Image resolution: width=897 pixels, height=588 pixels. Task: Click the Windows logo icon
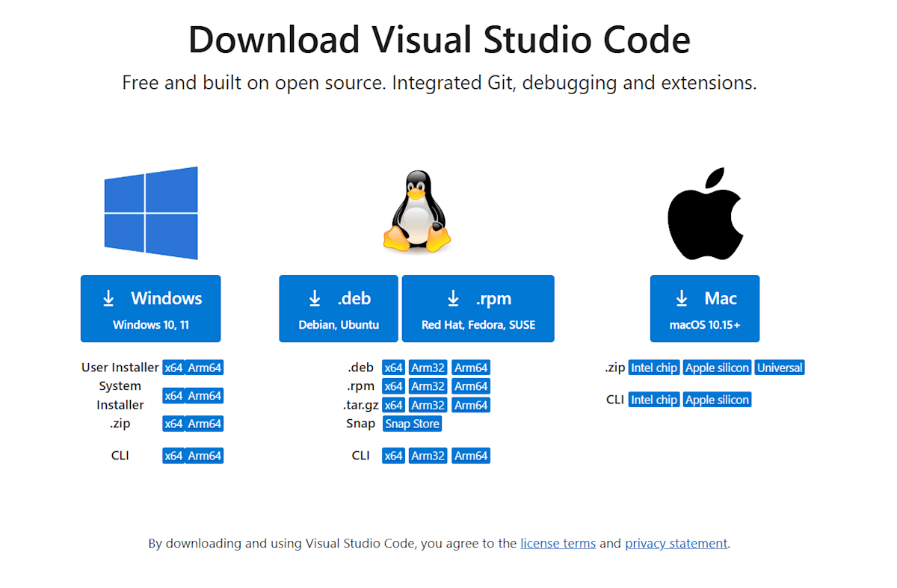tap(151, 213)
